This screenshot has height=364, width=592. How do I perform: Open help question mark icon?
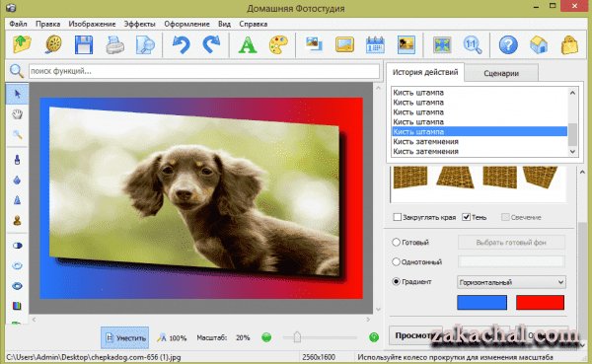click(508, 44)
